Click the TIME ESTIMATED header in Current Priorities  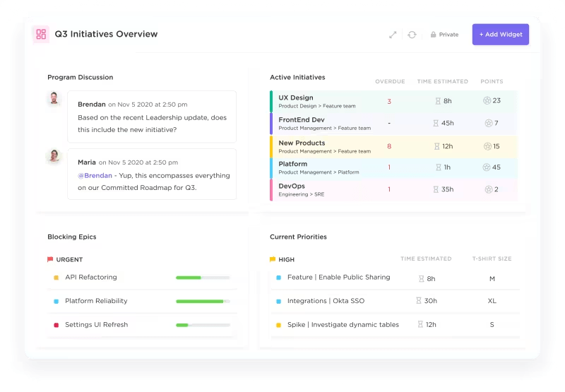tap(426, 259)
